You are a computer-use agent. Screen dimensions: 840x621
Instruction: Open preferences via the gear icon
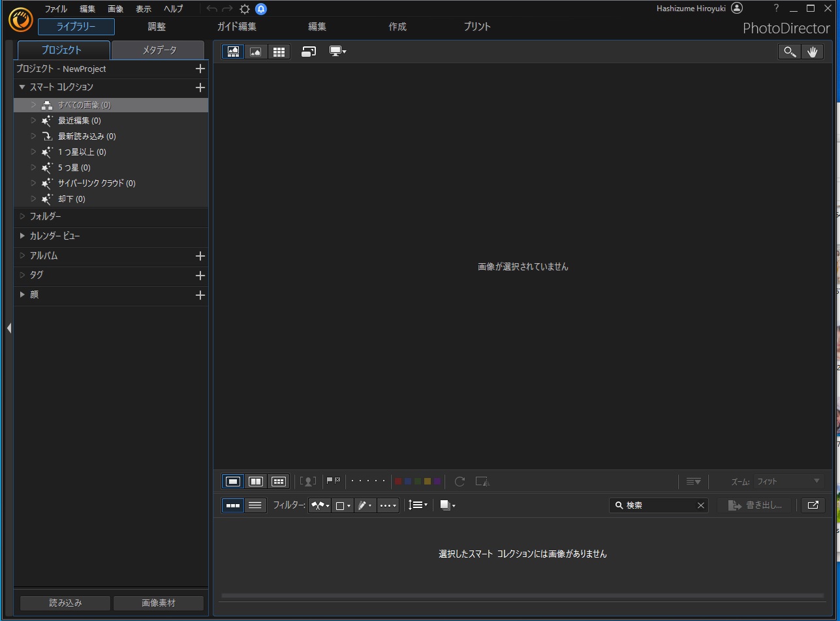click(245, 9)
